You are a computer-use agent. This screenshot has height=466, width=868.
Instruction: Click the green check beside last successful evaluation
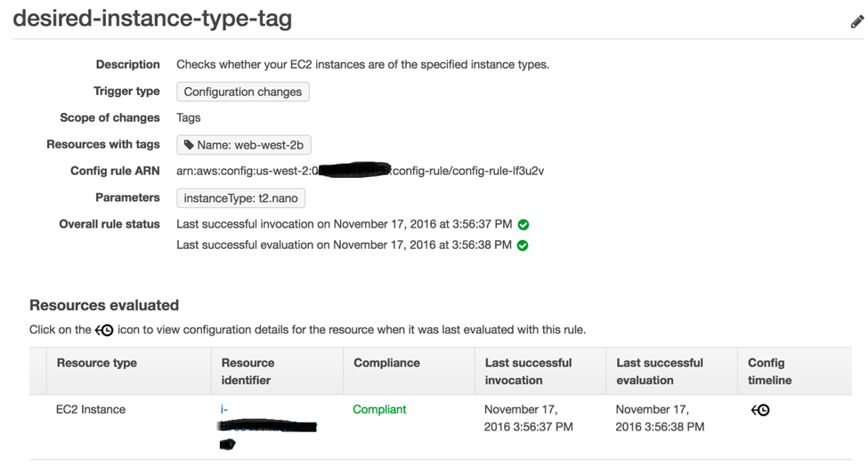523,245
